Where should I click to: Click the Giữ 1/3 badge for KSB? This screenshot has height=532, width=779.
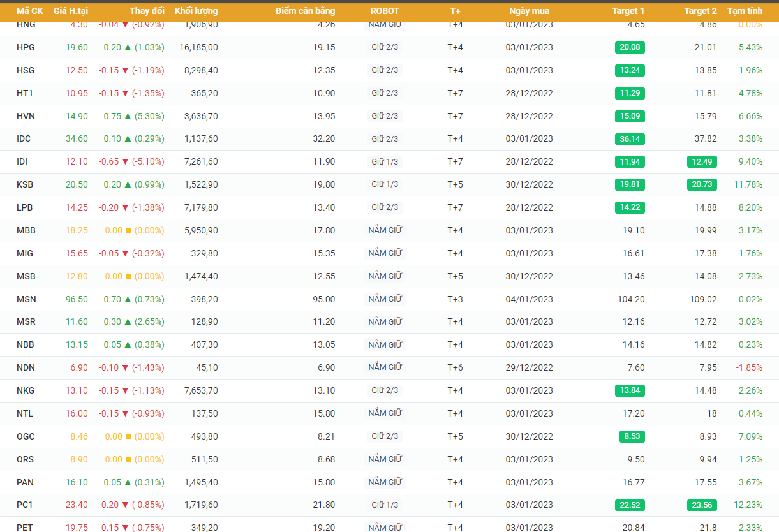(x=385, y=185)
